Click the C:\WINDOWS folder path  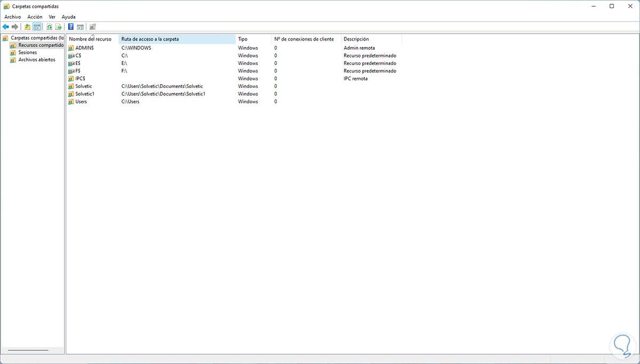click(136, 48)
